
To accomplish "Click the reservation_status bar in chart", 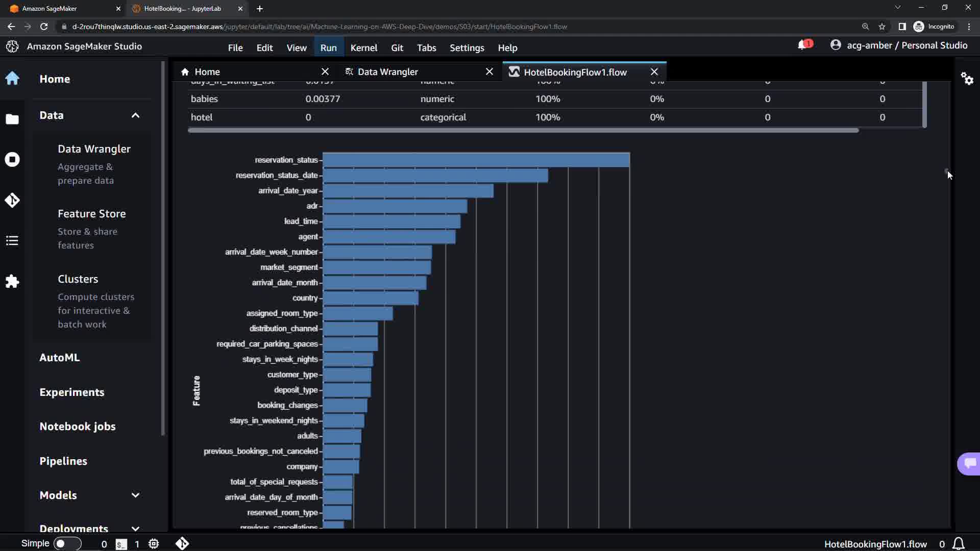I will click(476, 160).
